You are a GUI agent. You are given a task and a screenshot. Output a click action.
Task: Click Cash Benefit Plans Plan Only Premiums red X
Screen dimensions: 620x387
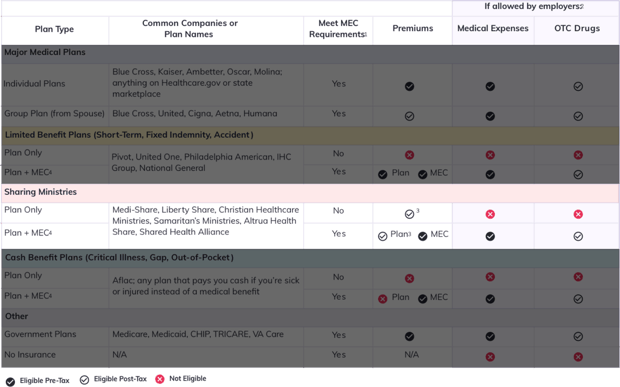coord(409,279)
